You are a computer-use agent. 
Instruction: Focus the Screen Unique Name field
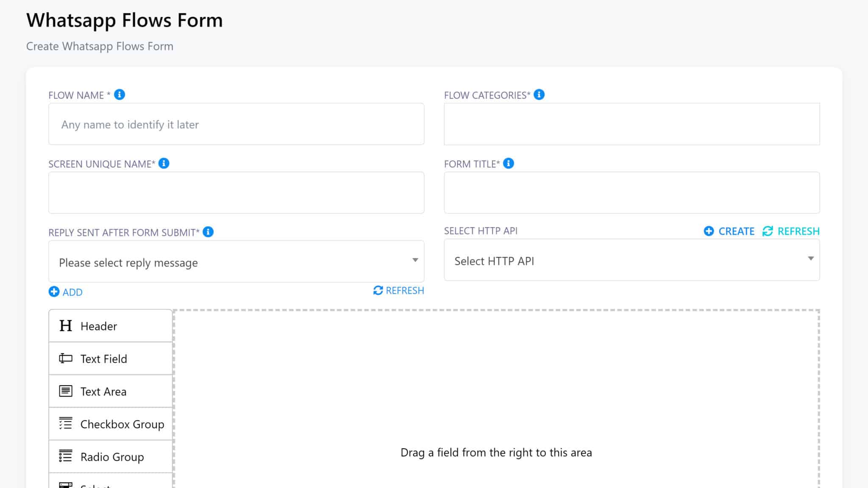pos(236,193)
